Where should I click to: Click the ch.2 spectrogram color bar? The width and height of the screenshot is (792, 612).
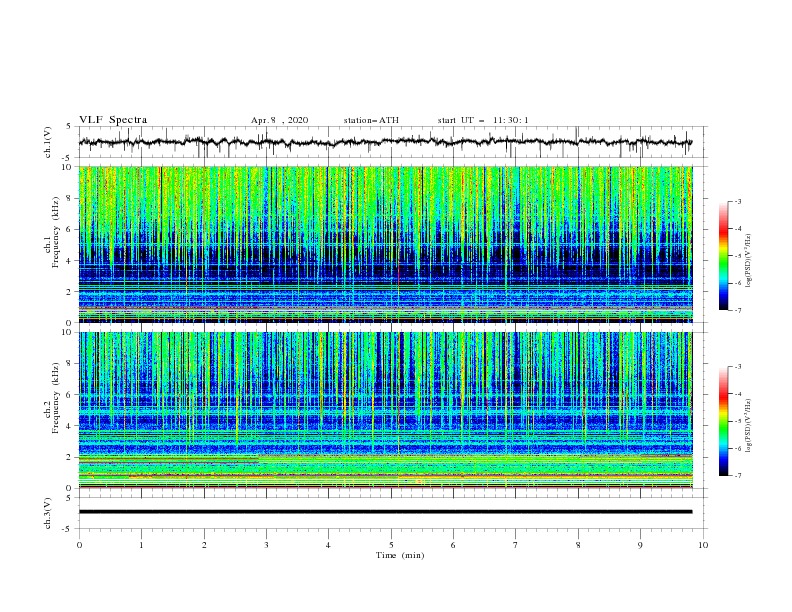pos(724,421)
